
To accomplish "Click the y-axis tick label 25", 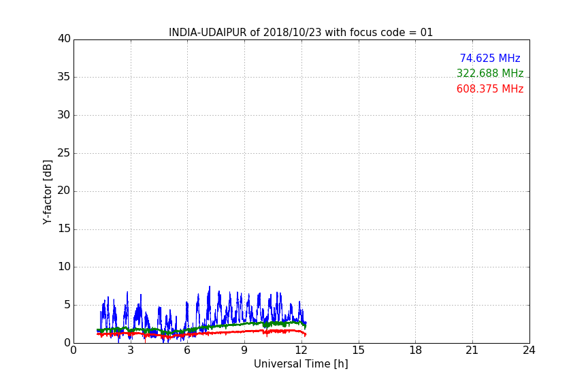I will [64, 153].
